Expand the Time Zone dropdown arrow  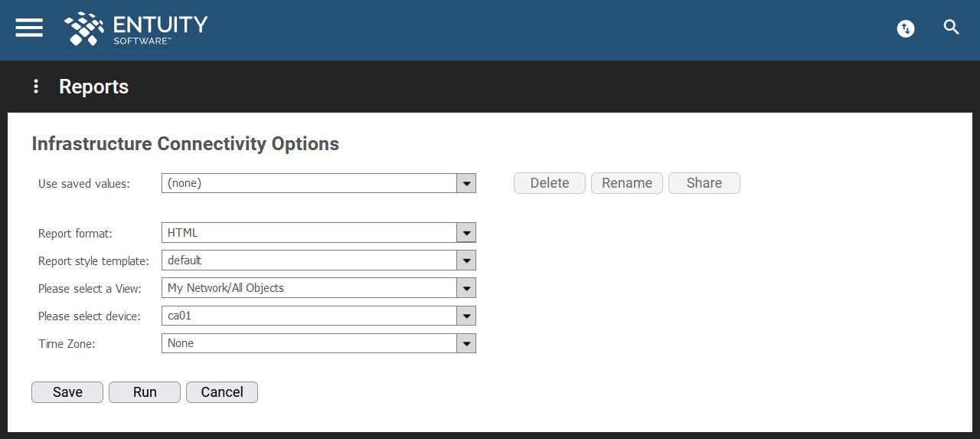point(466,343)
